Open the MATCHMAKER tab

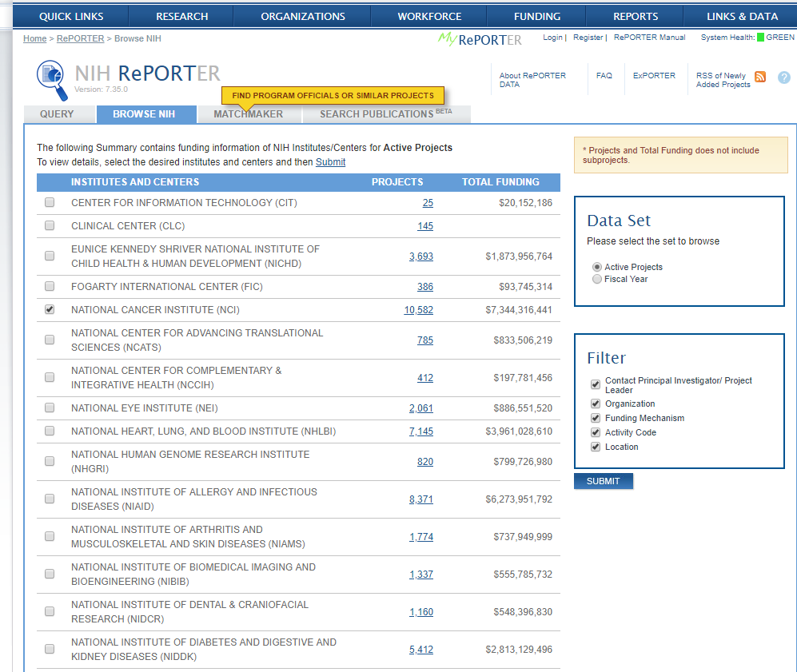coord(249,113)
